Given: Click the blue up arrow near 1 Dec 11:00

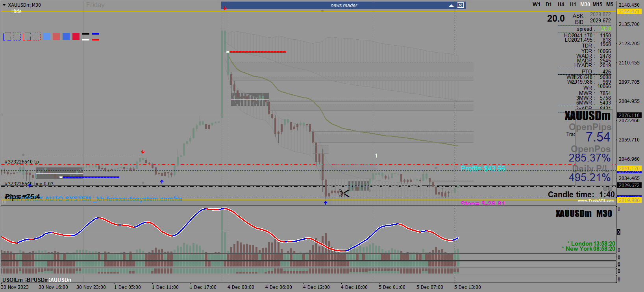Looking at the screenshot, I should tap(162, 182).
